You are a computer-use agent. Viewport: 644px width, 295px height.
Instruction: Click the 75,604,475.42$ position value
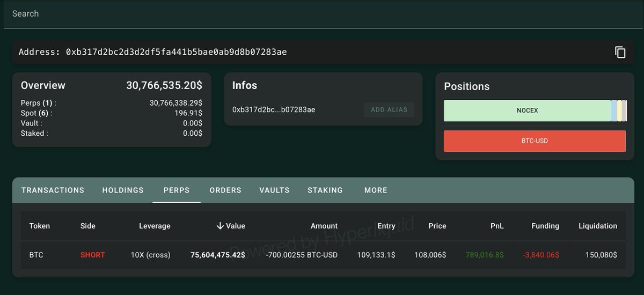218,255
